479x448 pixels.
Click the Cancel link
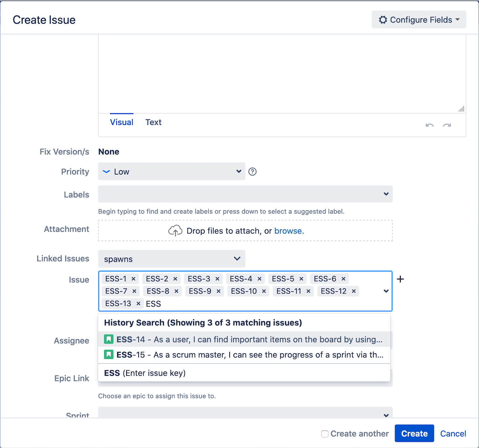(x=453, y=434)
